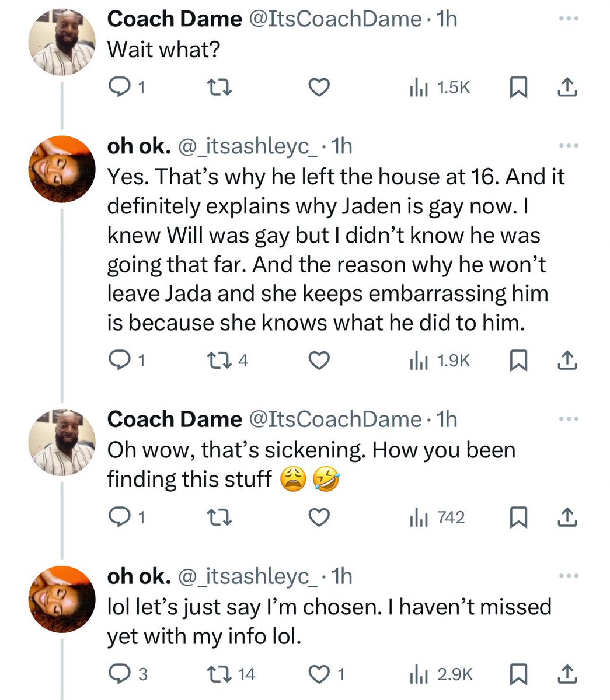Reply to the "that's sickening" tweet
Image resolution: width=610 pixels, height=700 pixels.
(127, 517)
